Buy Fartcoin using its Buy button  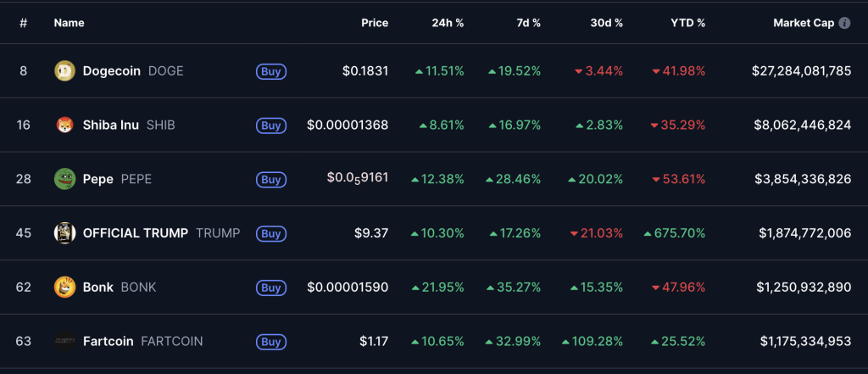click(270, 342)
